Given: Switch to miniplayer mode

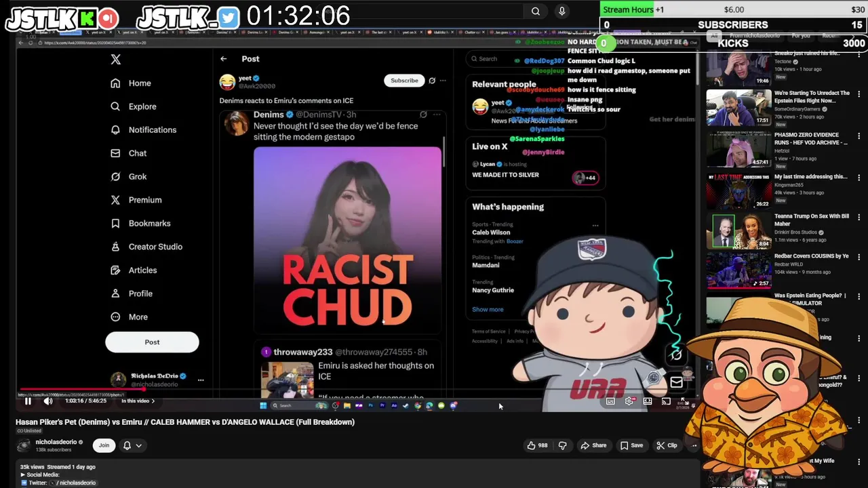Looking at the screenshot, I should 648,401.
